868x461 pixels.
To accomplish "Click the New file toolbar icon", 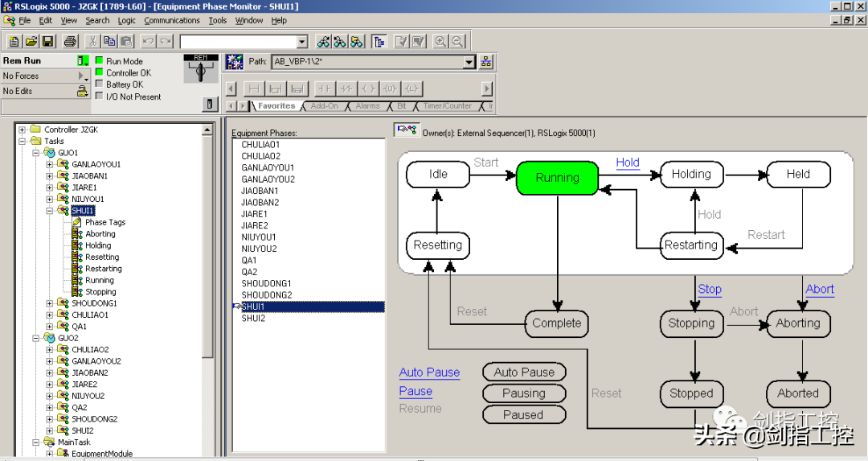I will pyautogui.click(x=14, y=41).
